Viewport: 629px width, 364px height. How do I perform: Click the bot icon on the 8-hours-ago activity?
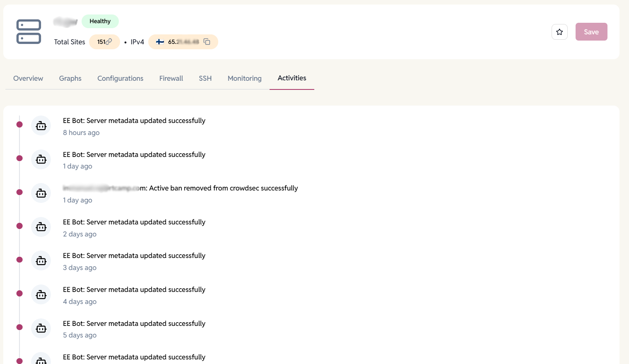[x=41, y=125]
